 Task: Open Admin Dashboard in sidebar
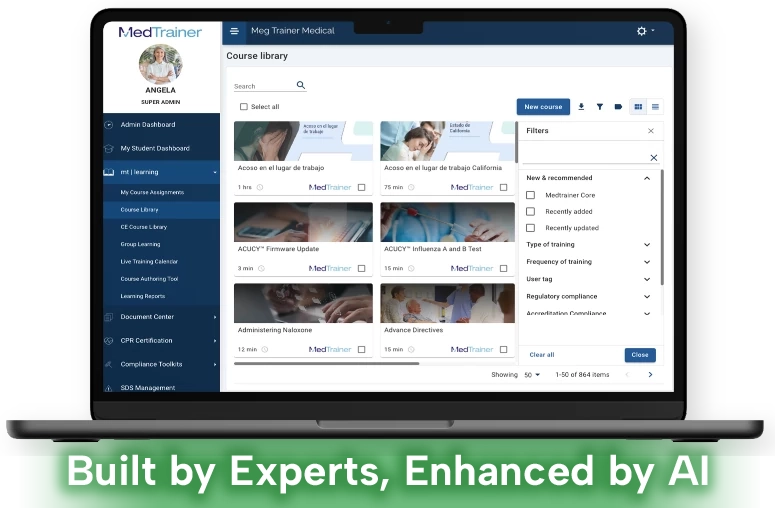coord(147,125)
